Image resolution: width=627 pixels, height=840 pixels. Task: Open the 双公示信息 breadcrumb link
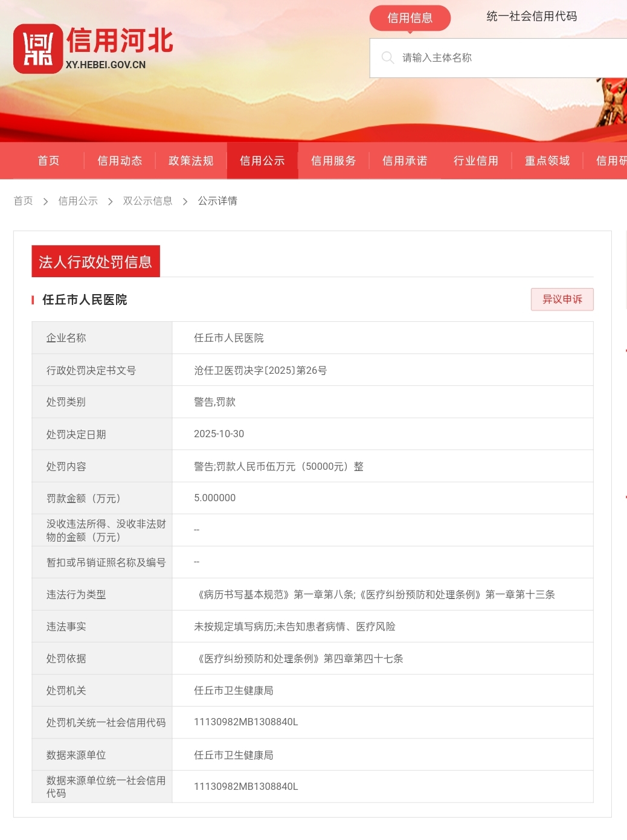[x=148, y=200]
